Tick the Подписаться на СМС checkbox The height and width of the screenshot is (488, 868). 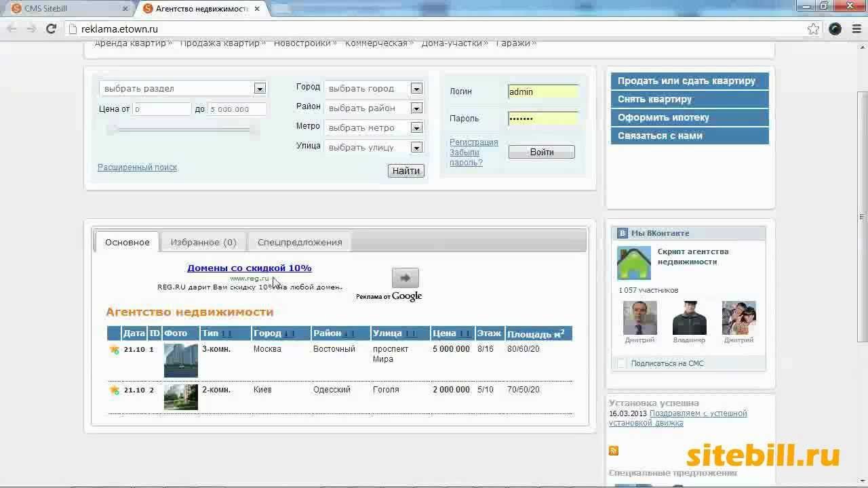click(621, 363)
